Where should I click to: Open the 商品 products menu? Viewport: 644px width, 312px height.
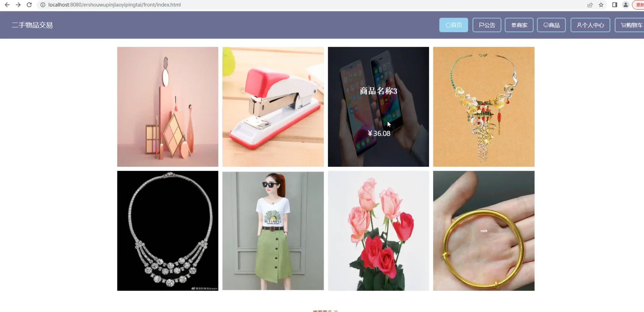(551, 25)
